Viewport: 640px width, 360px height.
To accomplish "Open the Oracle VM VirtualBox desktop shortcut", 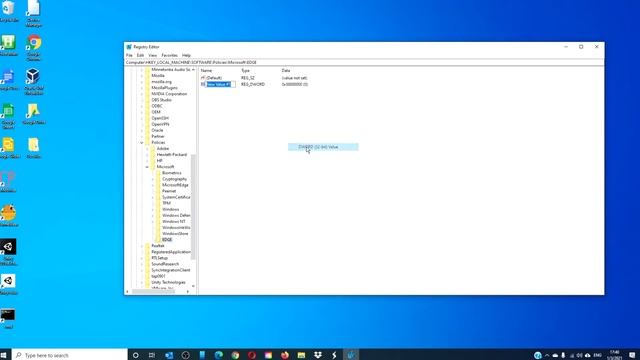I will (33, 82).
